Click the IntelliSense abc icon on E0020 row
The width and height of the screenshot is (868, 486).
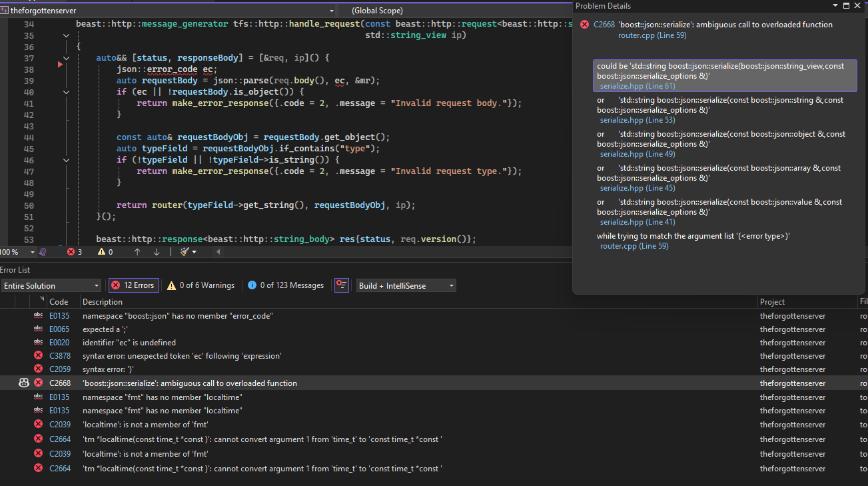(x=38, y=343)
